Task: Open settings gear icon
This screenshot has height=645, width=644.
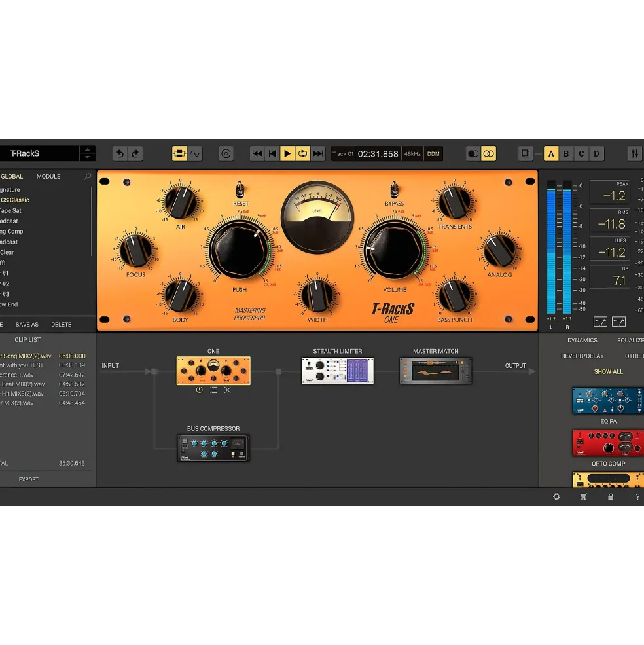Action: (556, 497)
